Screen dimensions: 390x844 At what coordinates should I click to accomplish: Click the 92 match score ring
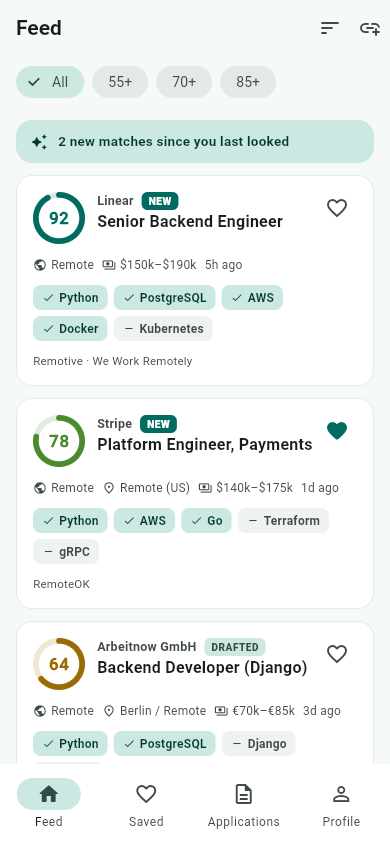59,218
